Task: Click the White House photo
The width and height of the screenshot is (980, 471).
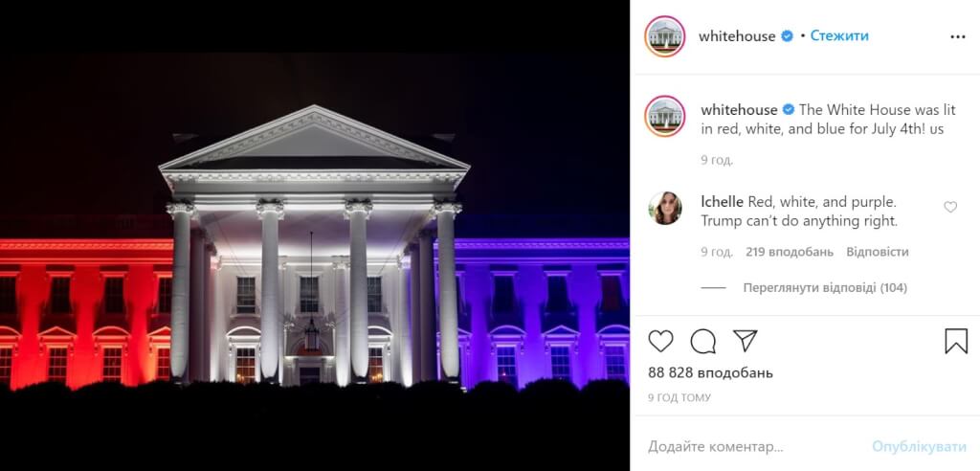Action: click(x=314, y=235)
